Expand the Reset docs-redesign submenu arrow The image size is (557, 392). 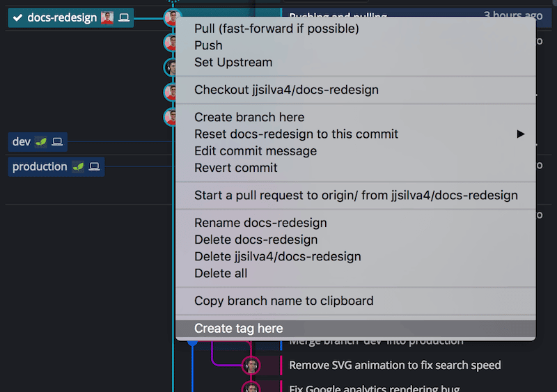520,134
